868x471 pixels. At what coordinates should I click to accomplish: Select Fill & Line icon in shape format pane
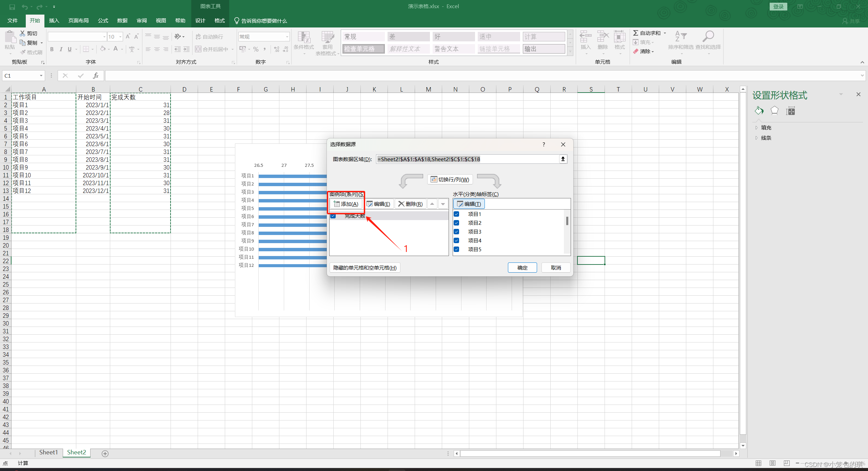pyautogui.click(x=759, y=111)
